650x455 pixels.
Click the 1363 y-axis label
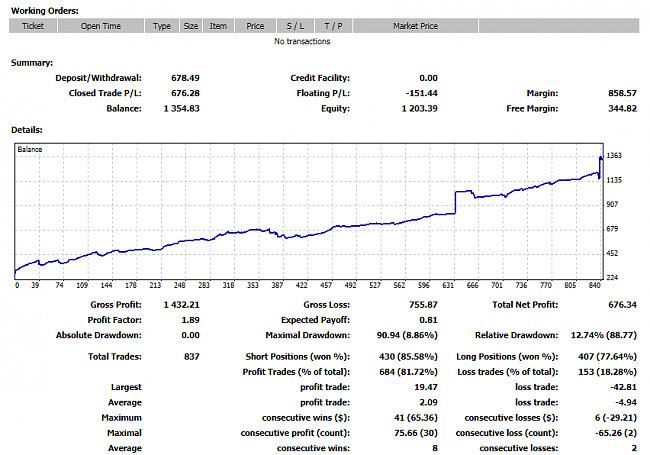(x=614, y=155)
